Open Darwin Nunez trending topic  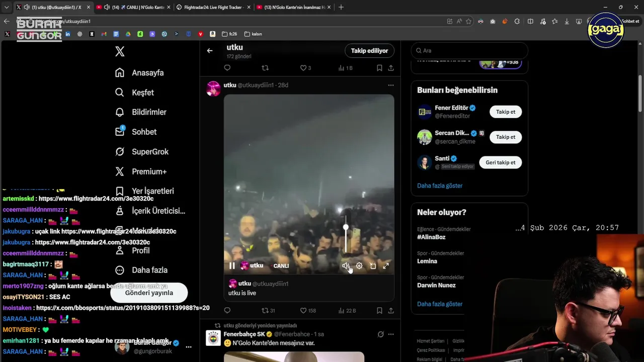(436, 285)
